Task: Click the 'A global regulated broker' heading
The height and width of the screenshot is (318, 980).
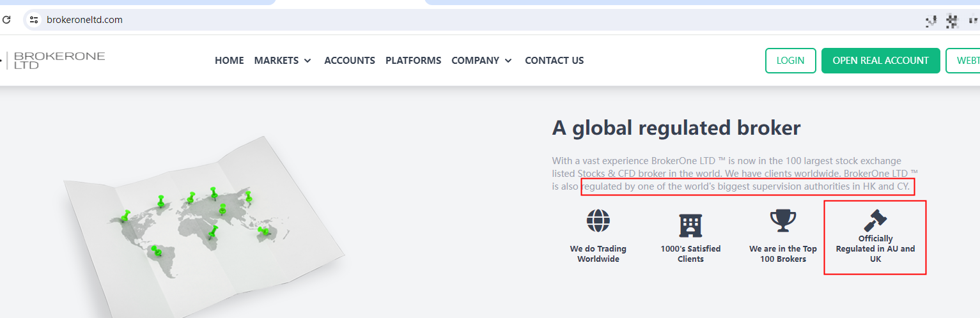Action: [x=676, y=128]
